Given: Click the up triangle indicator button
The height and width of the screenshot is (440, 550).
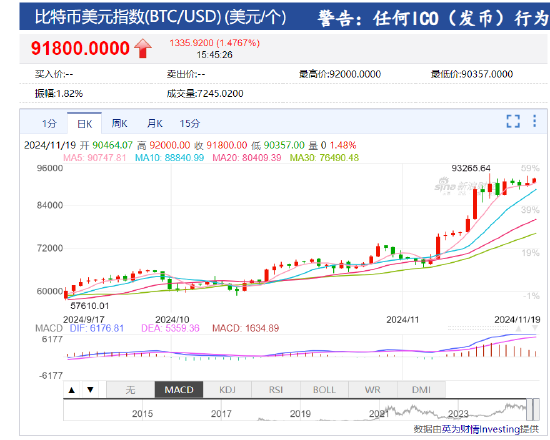Looking at the screenshot, I should (x=72, y=390).
